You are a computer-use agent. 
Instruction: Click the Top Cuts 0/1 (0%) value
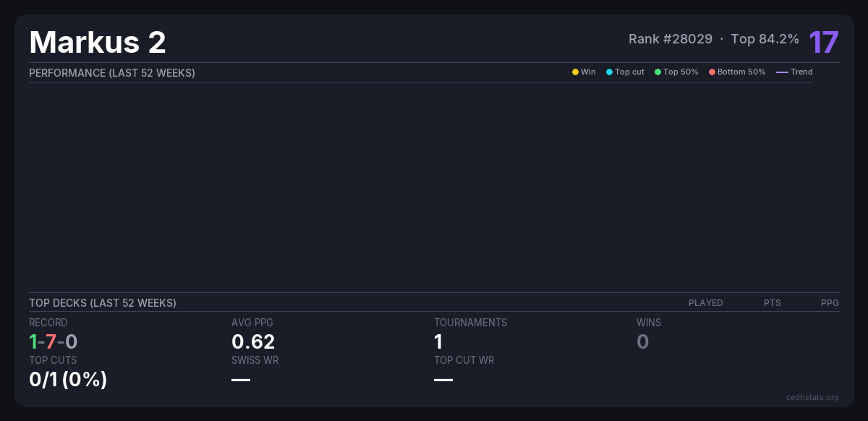(68, 379)
